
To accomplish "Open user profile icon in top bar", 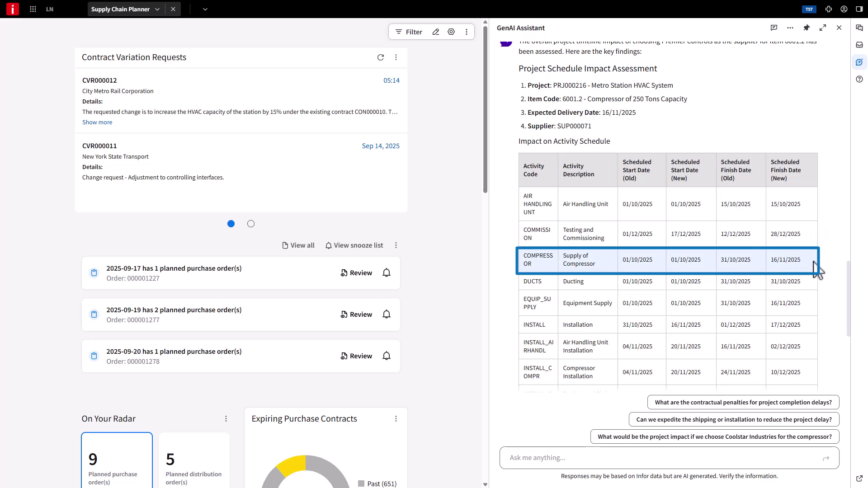I will tap(844, 9).
